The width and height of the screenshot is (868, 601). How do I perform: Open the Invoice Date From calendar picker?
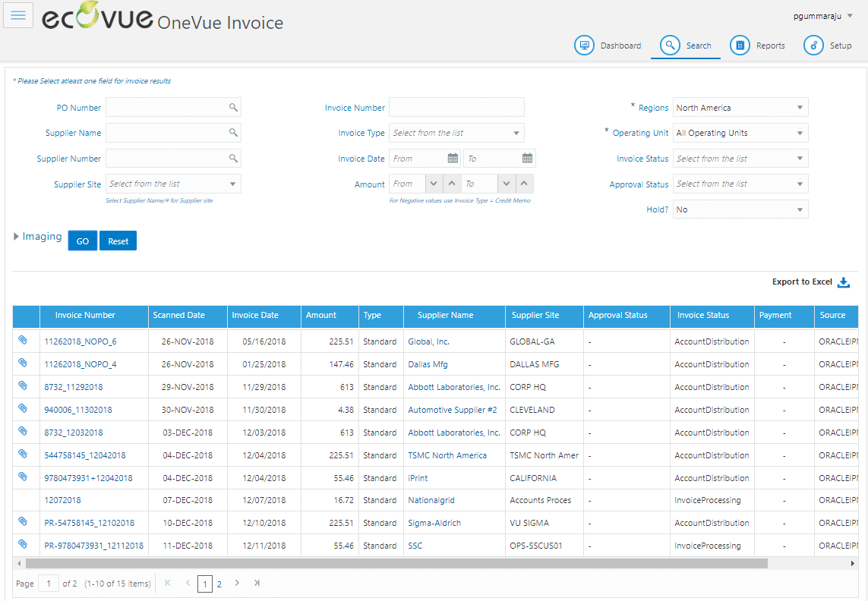452,158
